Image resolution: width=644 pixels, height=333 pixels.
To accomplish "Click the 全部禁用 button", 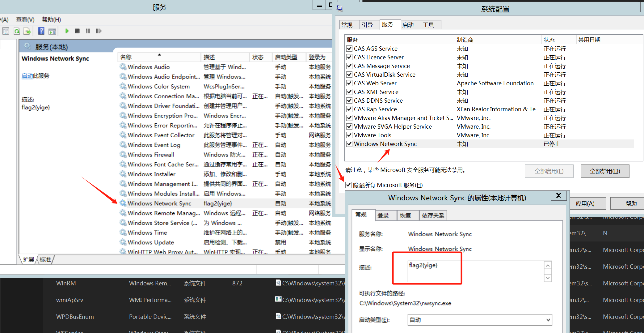I will tap(604, 171).
